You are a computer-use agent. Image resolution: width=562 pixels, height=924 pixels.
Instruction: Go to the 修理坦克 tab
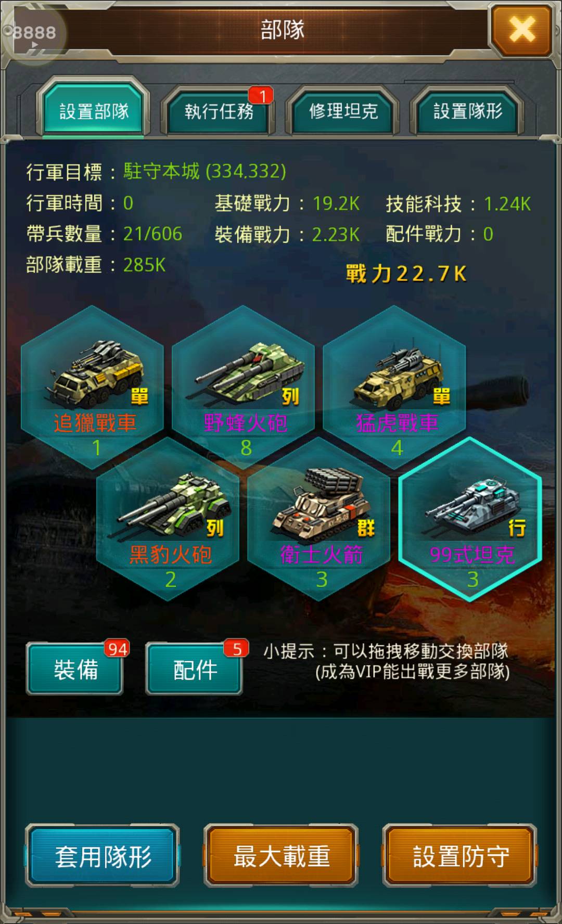[x=343, y=111]
